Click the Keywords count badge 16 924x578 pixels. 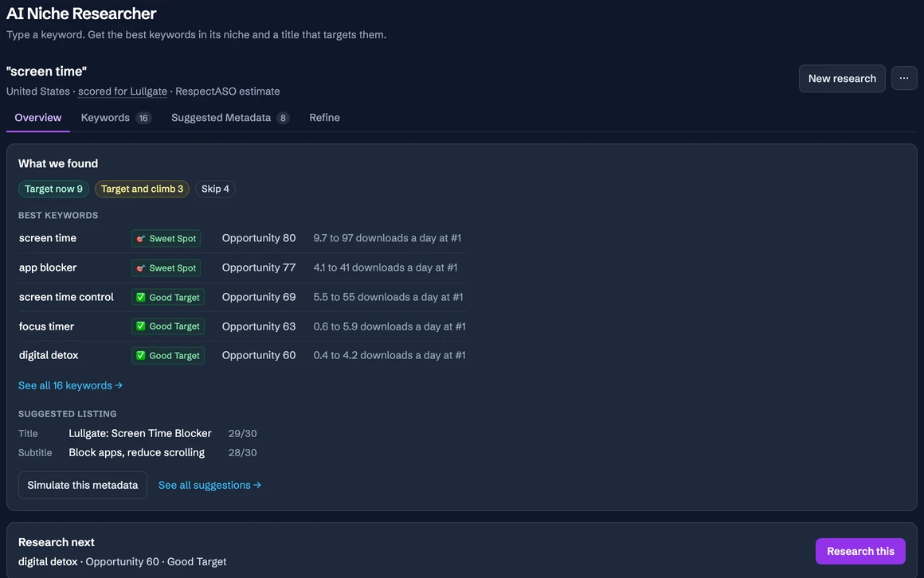click(x=143, y=119)
